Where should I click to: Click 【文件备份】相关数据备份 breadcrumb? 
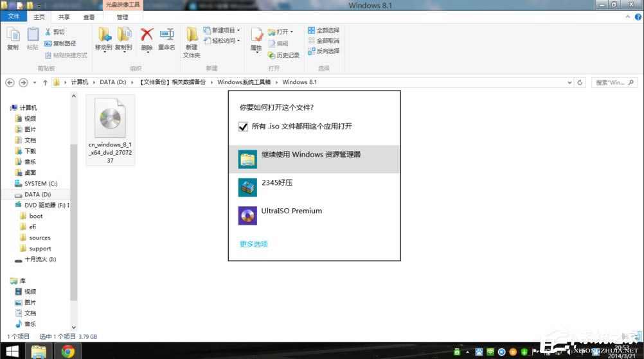172,82
